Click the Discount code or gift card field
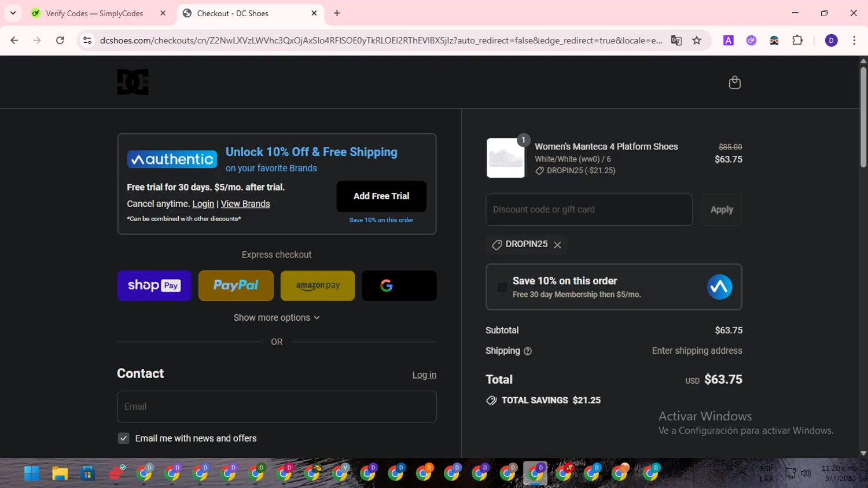Viewport: 868px width, 488px height. point(589,210)
